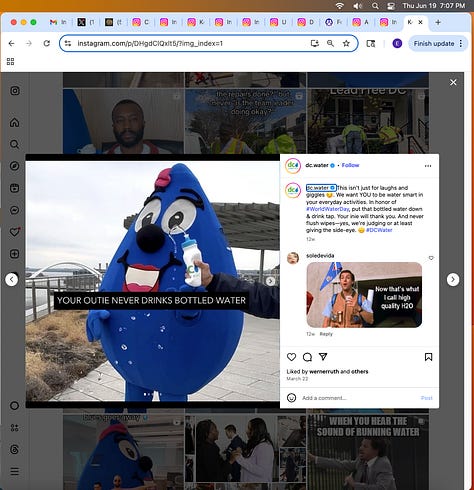Open the Chrome apps grid shortcut
The image size is (474, 490).
[10, 62]
